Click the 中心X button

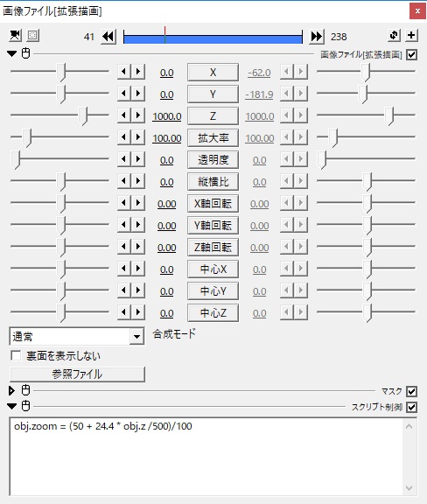[213, 269]
